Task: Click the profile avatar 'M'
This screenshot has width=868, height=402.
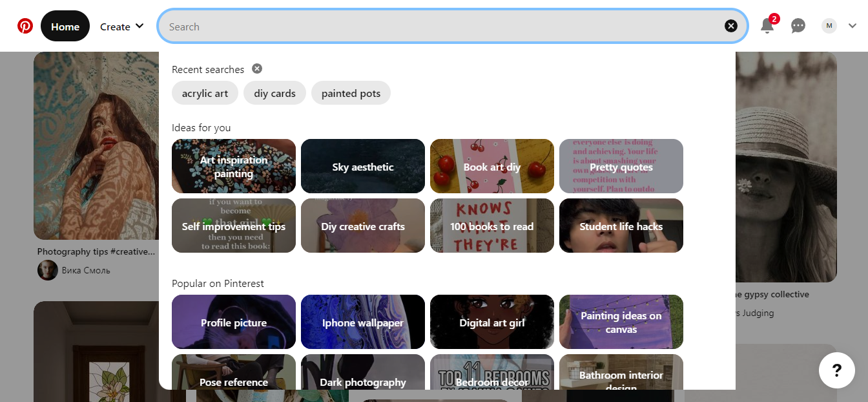Action: [x=829, y=26]
